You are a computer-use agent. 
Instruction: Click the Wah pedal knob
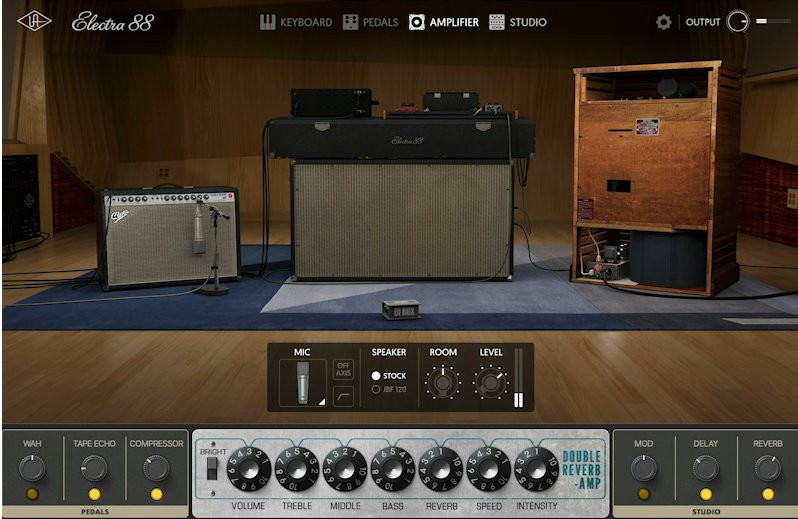click(x=32, y=468)
